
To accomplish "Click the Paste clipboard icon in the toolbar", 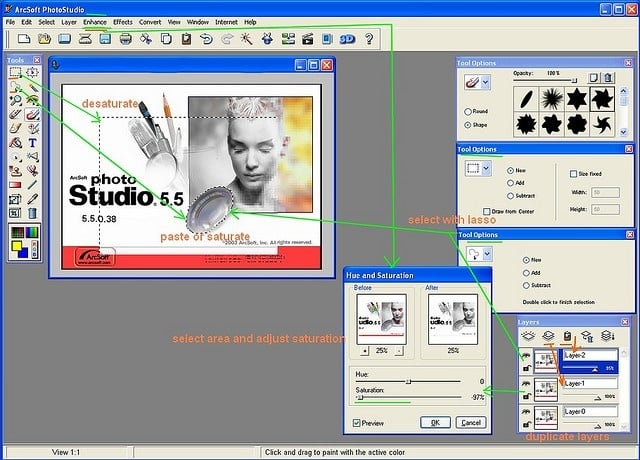I will pyautogui.click(x=186, y=39).
